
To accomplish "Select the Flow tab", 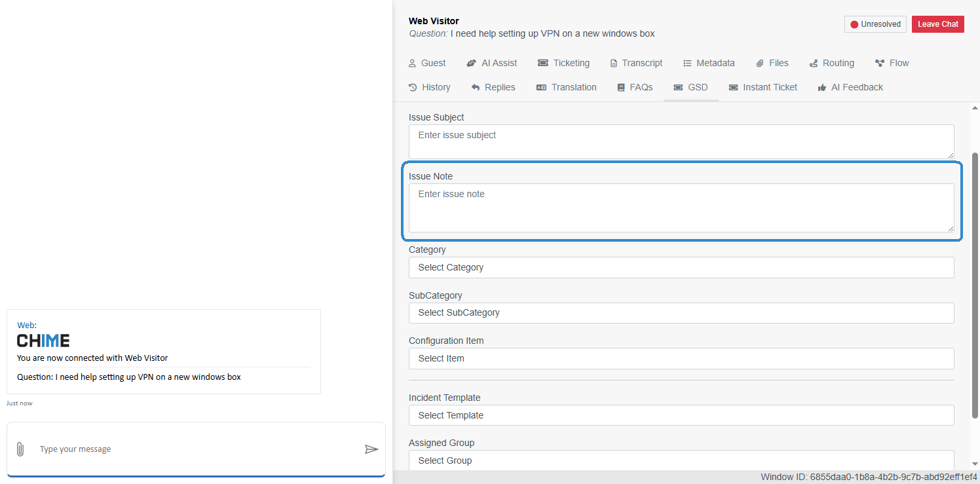I will pyautogui.click(x=892, y=64).
